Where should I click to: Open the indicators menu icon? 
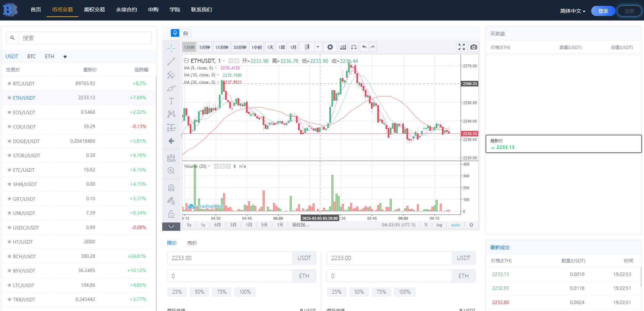tap(343, 47)
